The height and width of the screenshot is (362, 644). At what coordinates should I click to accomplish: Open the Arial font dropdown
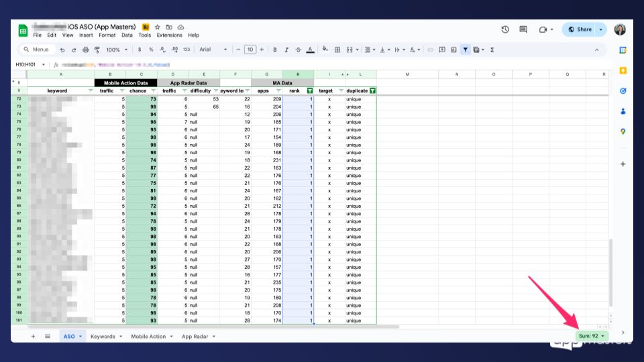(x=213, y=50)
